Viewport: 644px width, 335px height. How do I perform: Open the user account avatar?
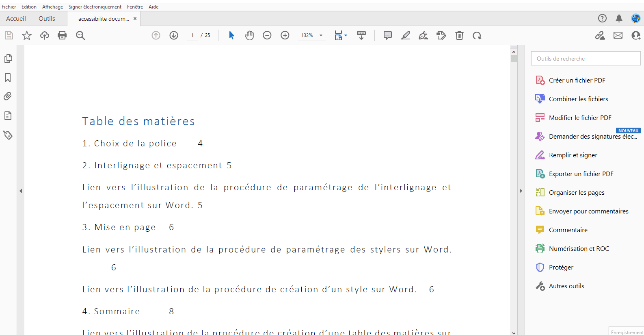pos(635,18)
